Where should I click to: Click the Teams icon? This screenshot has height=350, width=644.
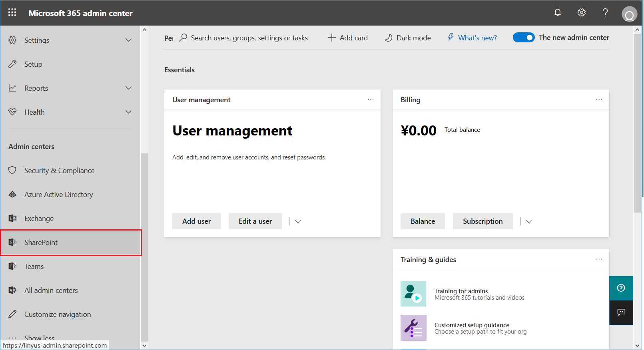pyautogui.click(x=12, y=266)
